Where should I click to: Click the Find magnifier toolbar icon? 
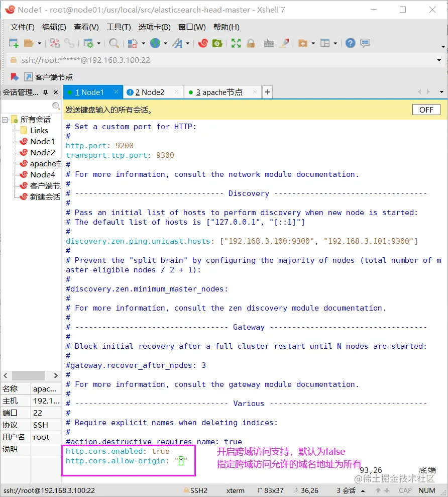tap(114, 43)
